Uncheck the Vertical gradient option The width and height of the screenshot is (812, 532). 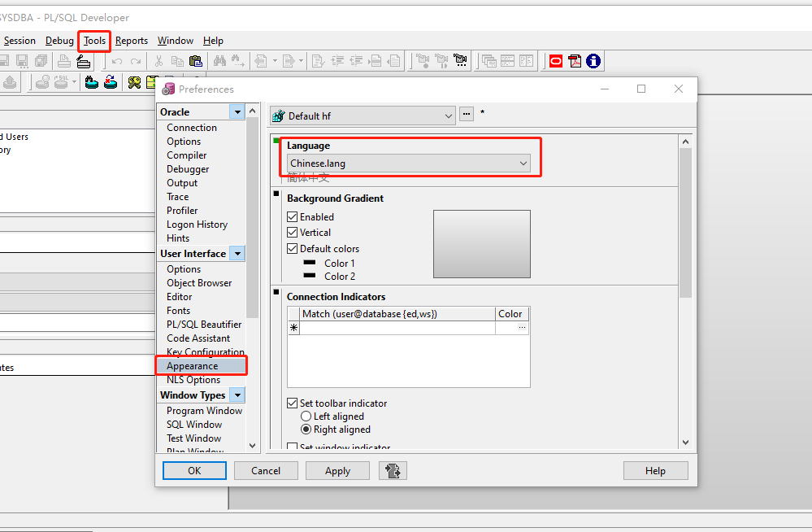[x=291, y=231]
